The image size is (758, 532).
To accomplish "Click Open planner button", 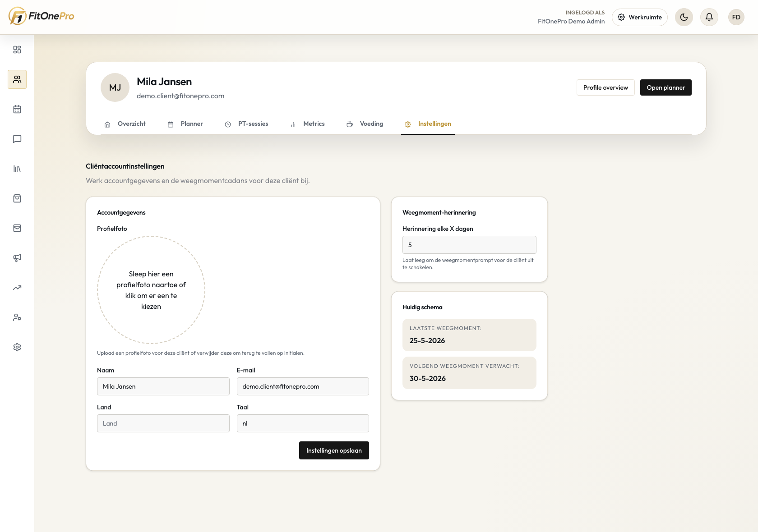I will (x=666, y=87).
